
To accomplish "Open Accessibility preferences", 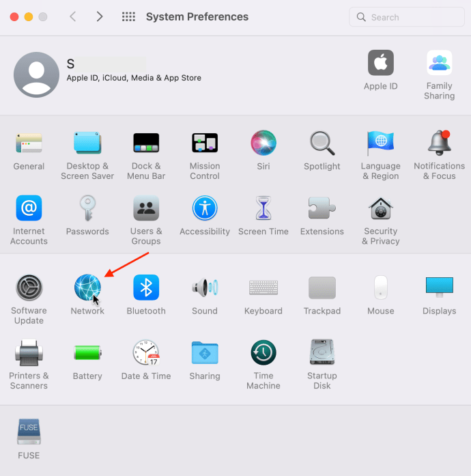I will (x=205, y=208).
